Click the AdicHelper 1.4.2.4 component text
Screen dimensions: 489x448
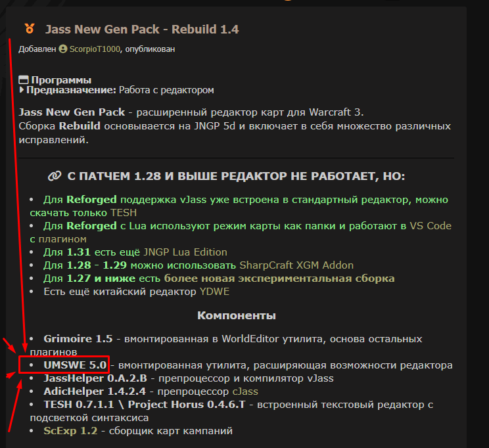tap(95, 392)
